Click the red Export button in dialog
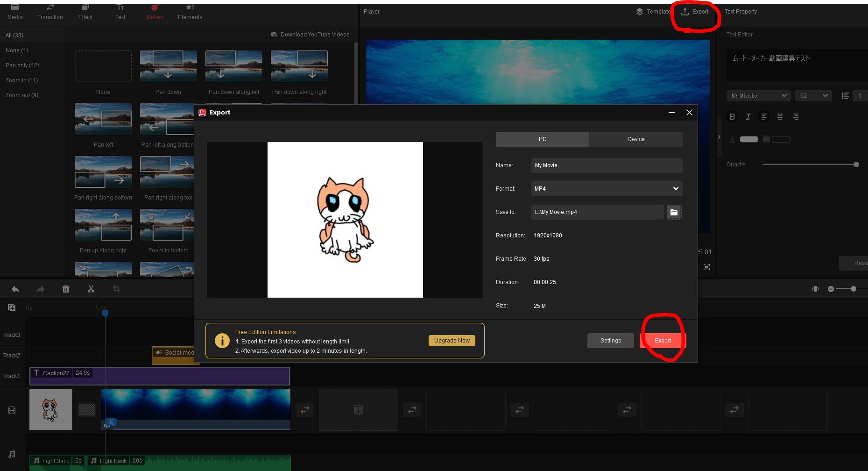The height and width of the screenshot is (471, 868). click(x=663, y=341)
